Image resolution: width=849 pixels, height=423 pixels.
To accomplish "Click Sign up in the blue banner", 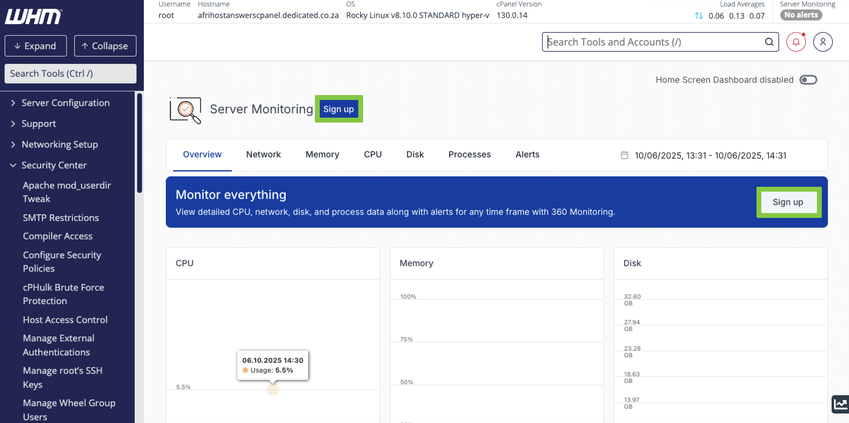I will (x=787, y=202).
